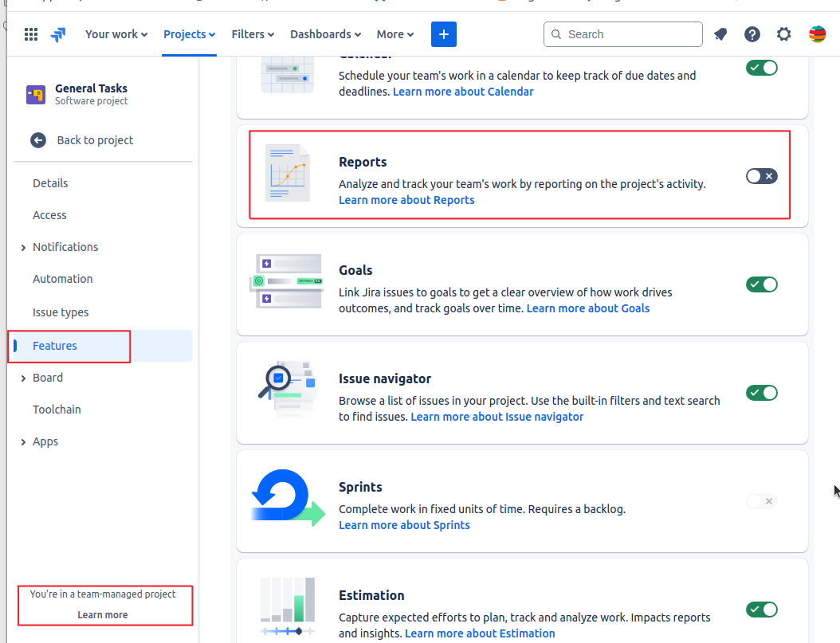The width and height of the screenshot is (840, 643).
Task: Open the Dashboards menu
Action: click(324, 34)
